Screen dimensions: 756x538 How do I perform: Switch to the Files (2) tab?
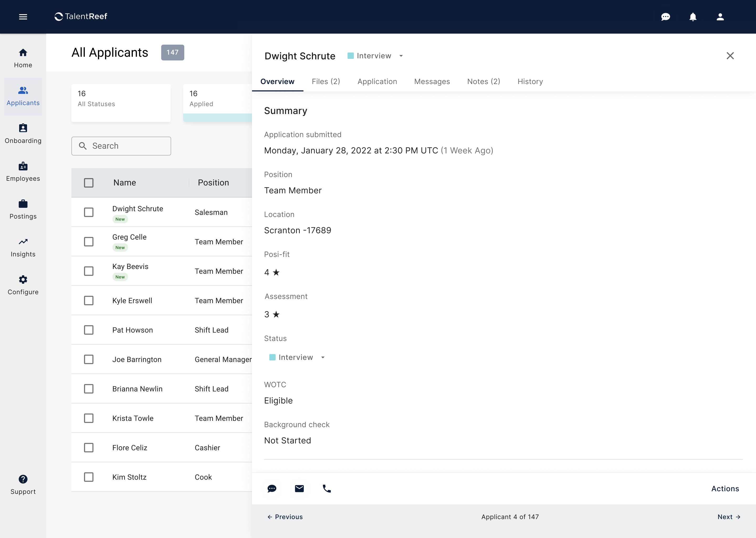pos(326,81)
